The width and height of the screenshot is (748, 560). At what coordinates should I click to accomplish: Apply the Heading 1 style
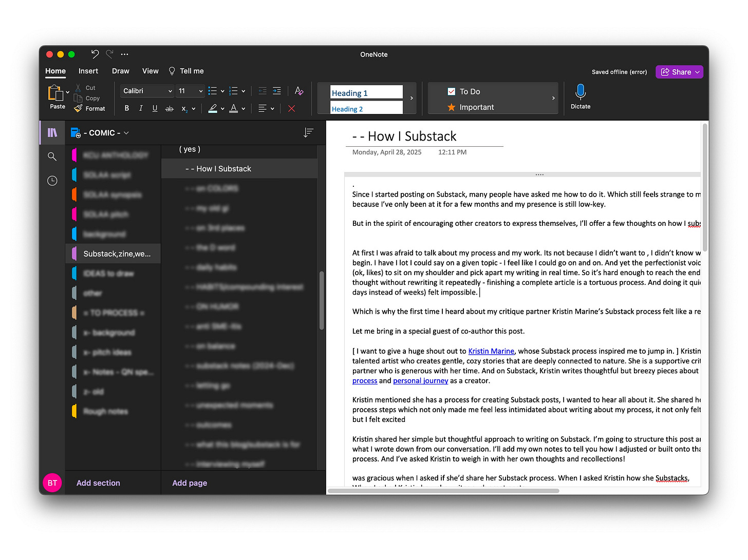[366, 92]
